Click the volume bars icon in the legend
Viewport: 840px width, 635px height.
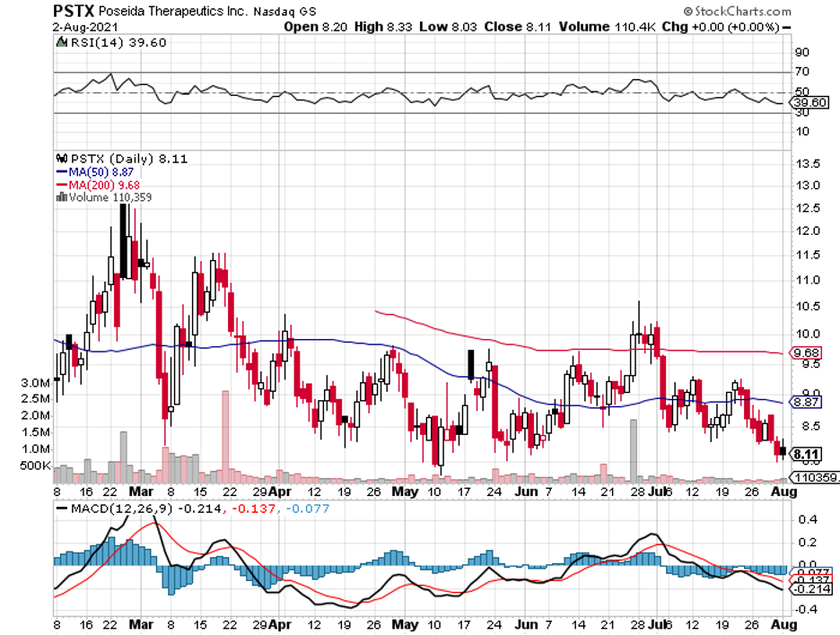point(60,196)
